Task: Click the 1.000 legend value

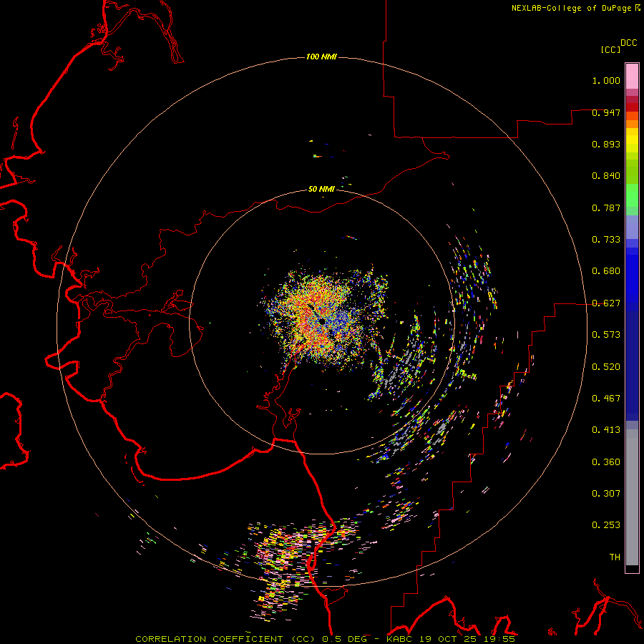Action: pos(606,81)
